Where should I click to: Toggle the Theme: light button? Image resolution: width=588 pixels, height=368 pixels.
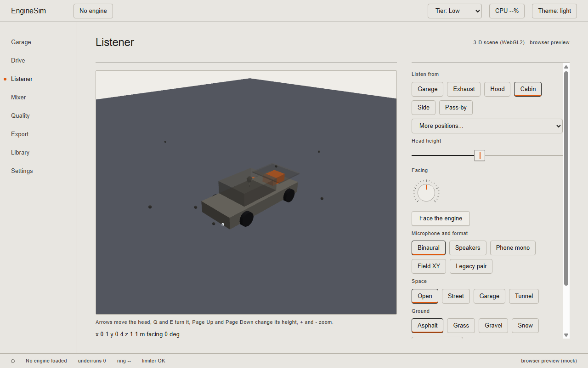pos(554,11)
